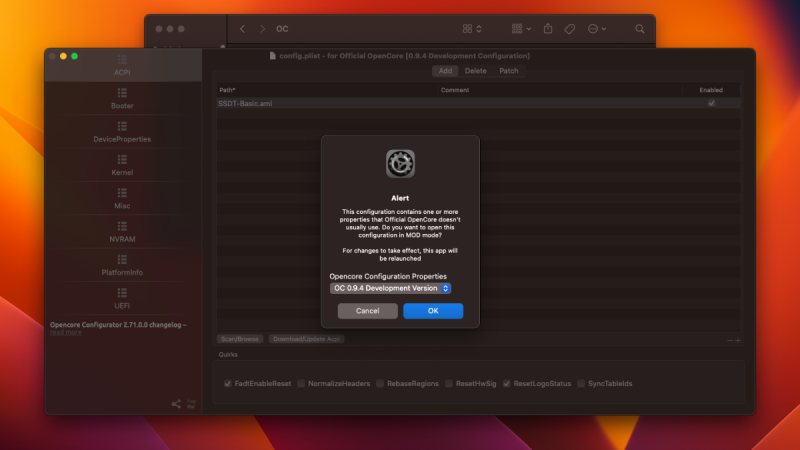The height and width of the screenshot is (450, 800).
Task: Go to the Misc sidebar section
Action: (x=122, y=198)
